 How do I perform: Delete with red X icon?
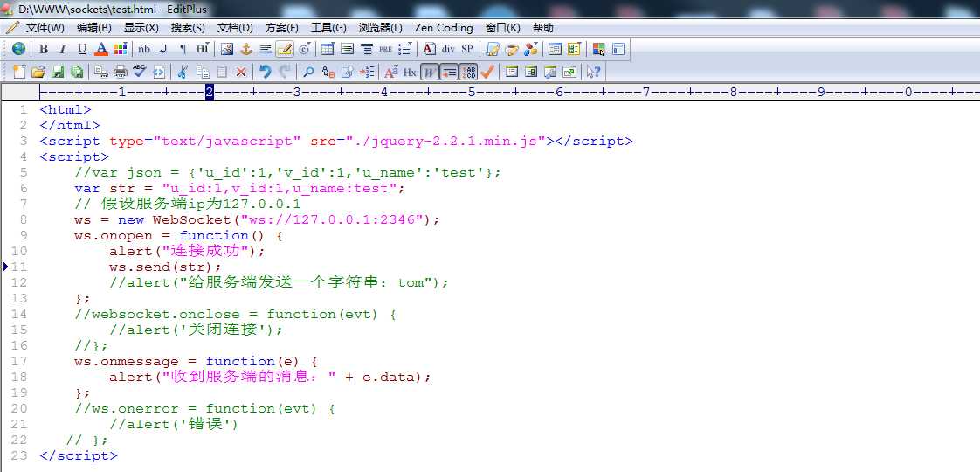pos(240,72)
